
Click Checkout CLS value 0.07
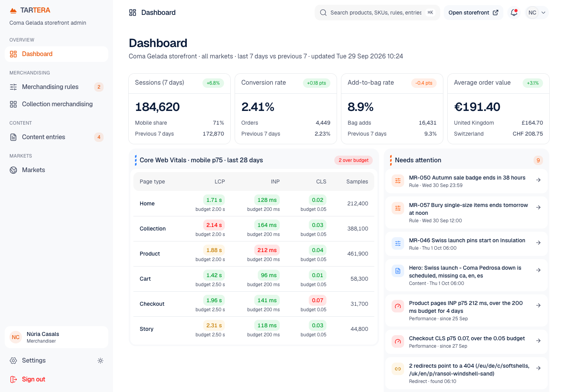[318, 300]
